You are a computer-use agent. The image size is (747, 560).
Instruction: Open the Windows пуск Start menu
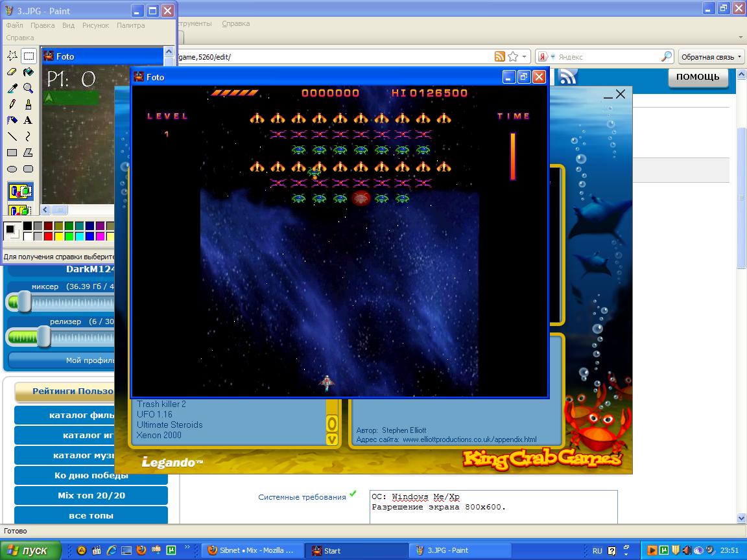point(30,550)
